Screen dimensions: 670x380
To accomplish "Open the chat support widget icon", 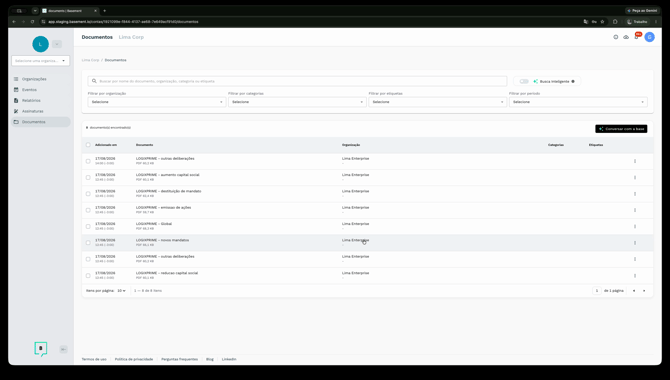I will pos(41,349).
